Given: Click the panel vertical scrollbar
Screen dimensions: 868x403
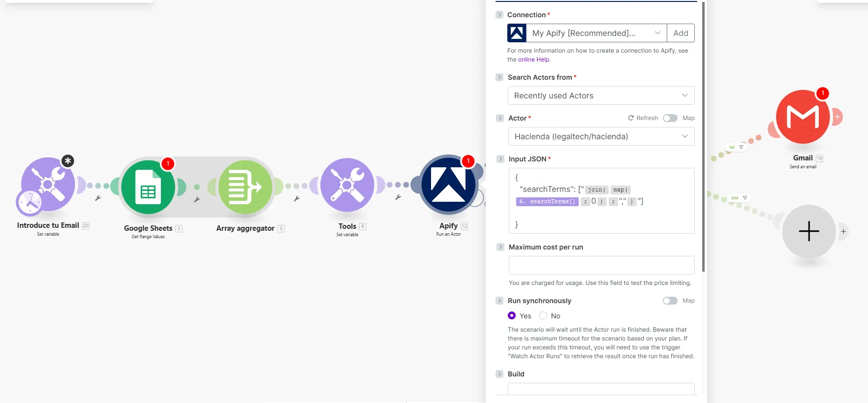Looking at the screenshot, I should 703,136.
